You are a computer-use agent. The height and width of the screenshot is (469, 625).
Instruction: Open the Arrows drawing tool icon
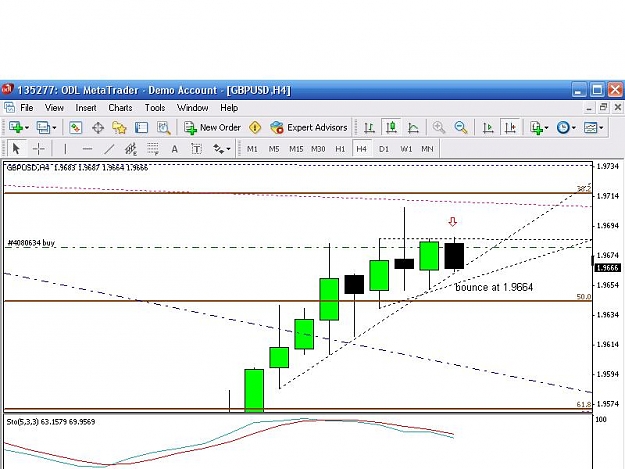click(x=218, y=149)
